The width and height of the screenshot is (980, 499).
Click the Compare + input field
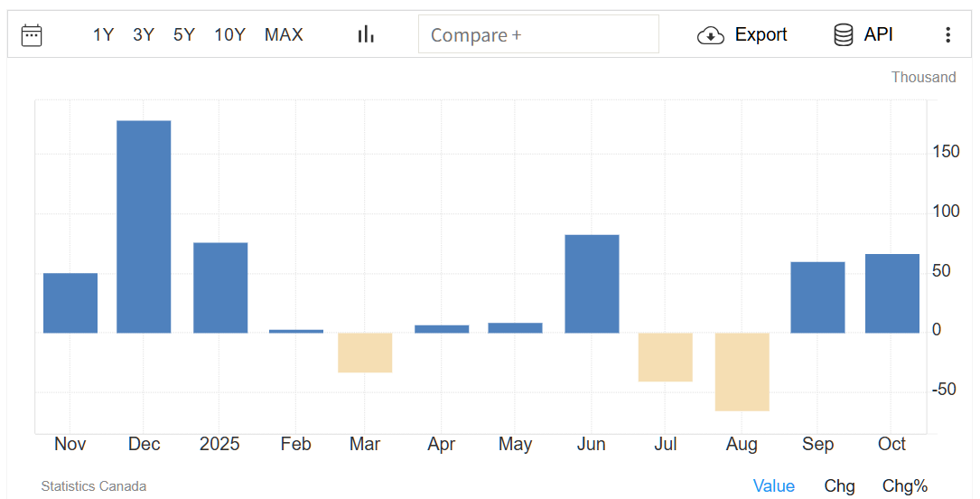pyautogui.click(x=538, y=35)
